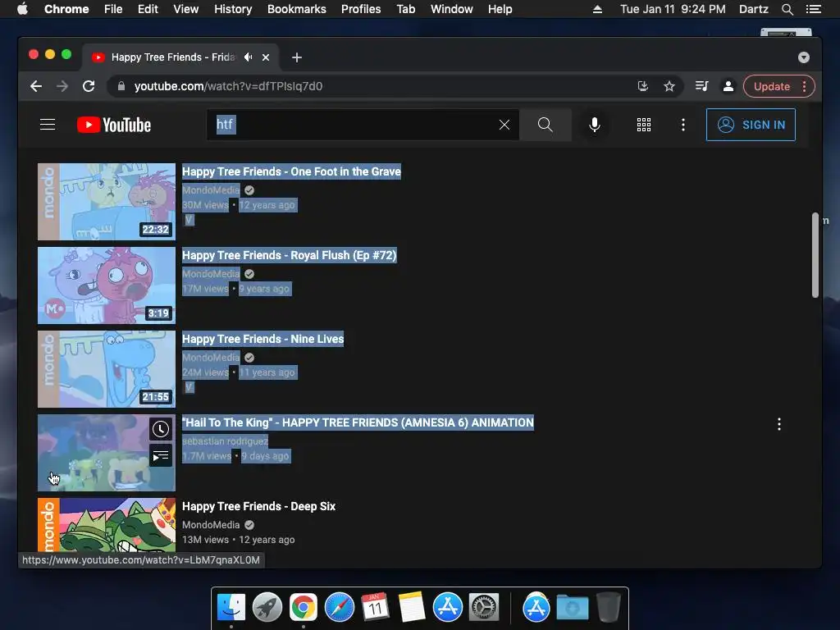Open the Chrome profile avatar
The height and width of the screenshot is (630, 840).
[728, 86]
